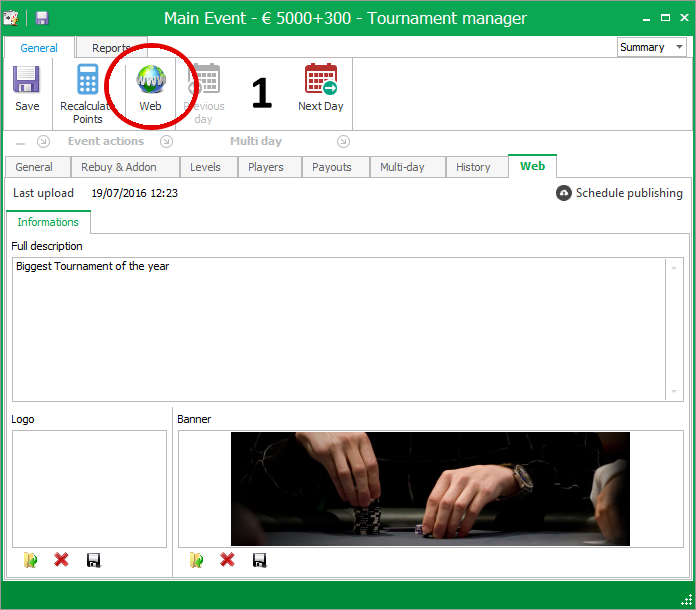Click the poker cards app icon in title bar

point(11,18)
